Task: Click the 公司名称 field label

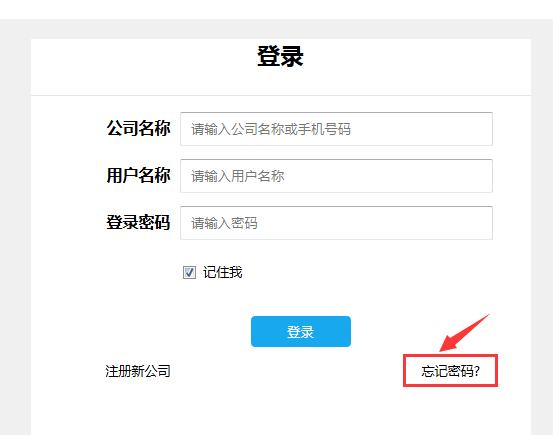Action: click(x=139, y=128)
